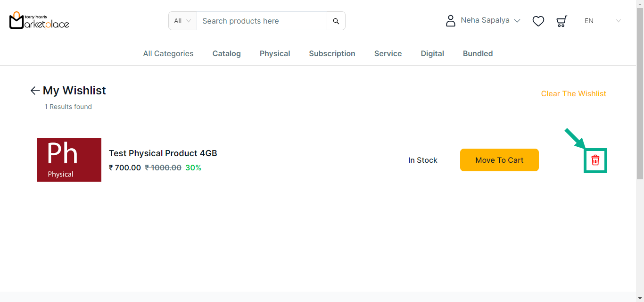Go to the Physical category

(x=275, y=54)
